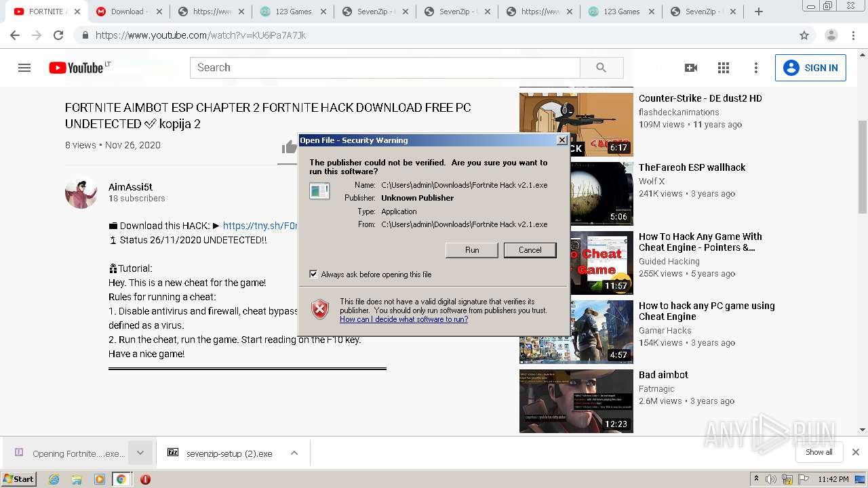Open 'How To Hack Any Game With Cheat Engine' title
Image resolution: width=868 pixels, height=488 pixels.
pyautogui.click(x=701, y=242)
